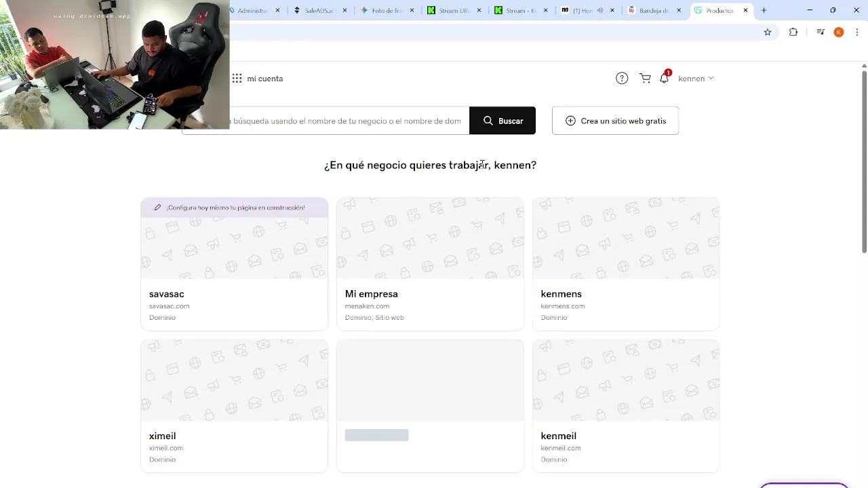The image size is (868, 488).
Task: Mute audio icon on (1) Hom tab
Action: tap(600, 10)
